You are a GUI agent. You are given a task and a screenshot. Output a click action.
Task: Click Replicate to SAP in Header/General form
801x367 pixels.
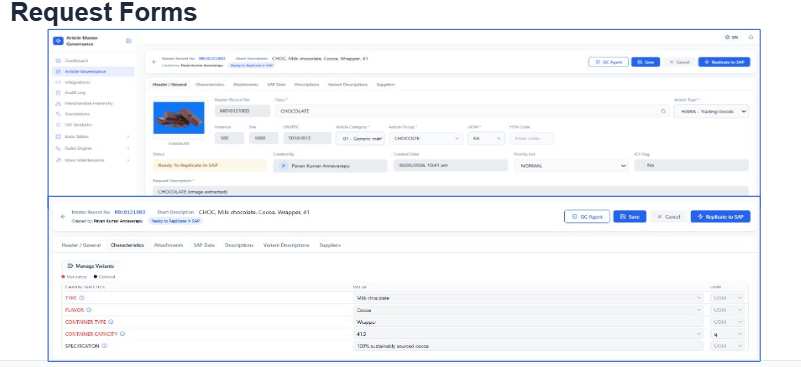coord(724,62)
